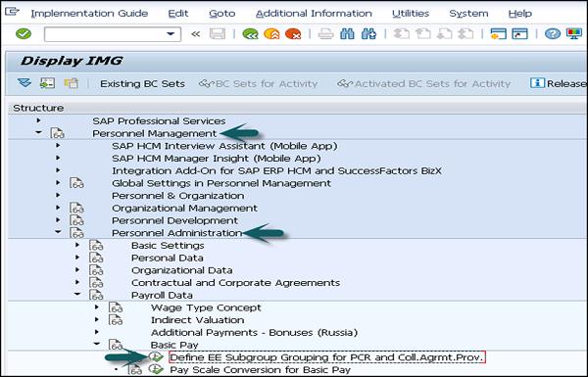Open documentation icon beside Personnel Management
This screenshot has width=588, height=377.
58,133
